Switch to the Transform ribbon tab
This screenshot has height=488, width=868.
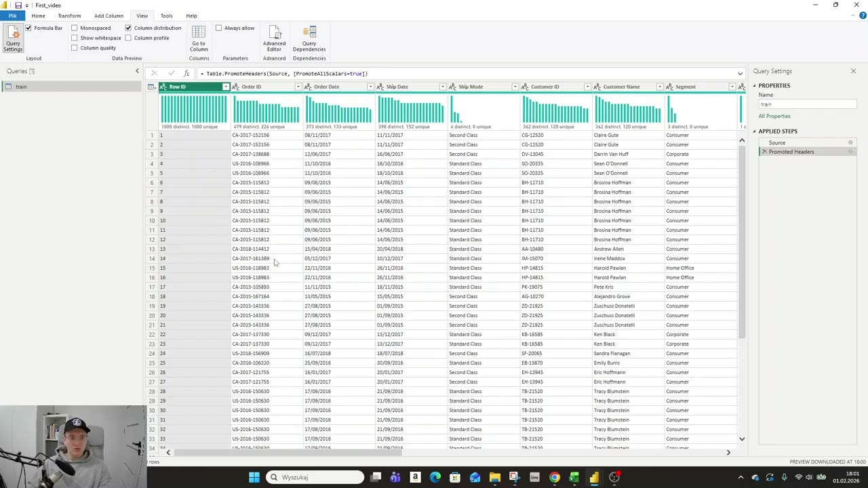[69, 16]
